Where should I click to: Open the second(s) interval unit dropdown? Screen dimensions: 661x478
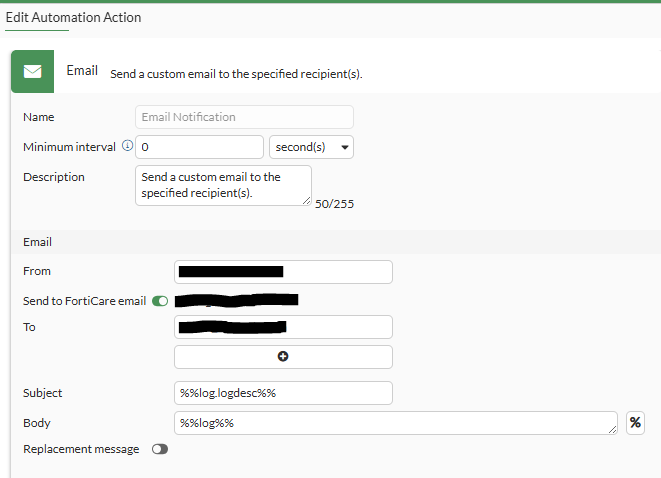point(312,147)
